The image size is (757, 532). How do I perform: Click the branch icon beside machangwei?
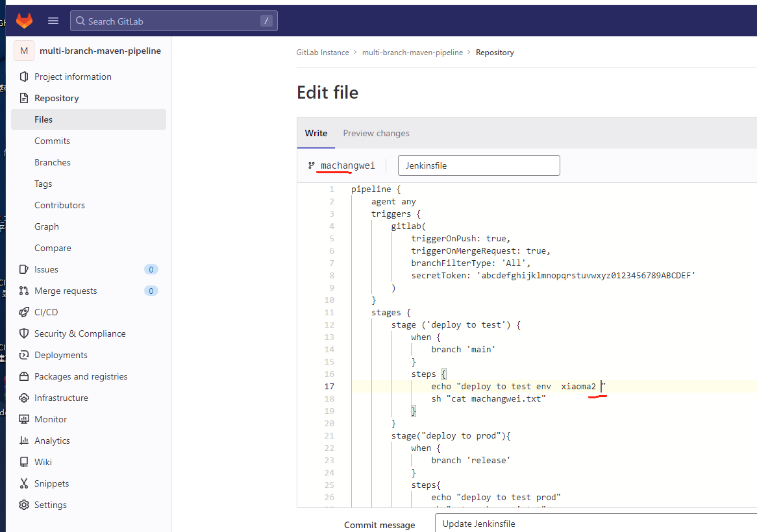[x=312, y=165]
